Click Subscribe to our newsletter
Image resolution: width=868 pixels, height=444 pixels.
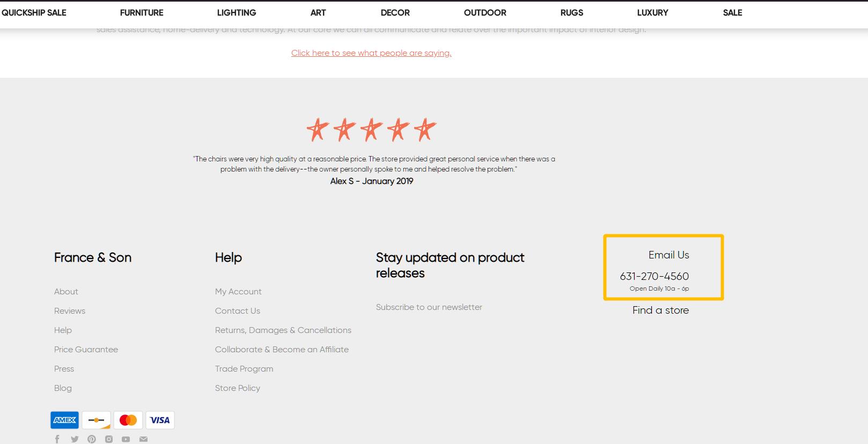[x=429, y=307]
